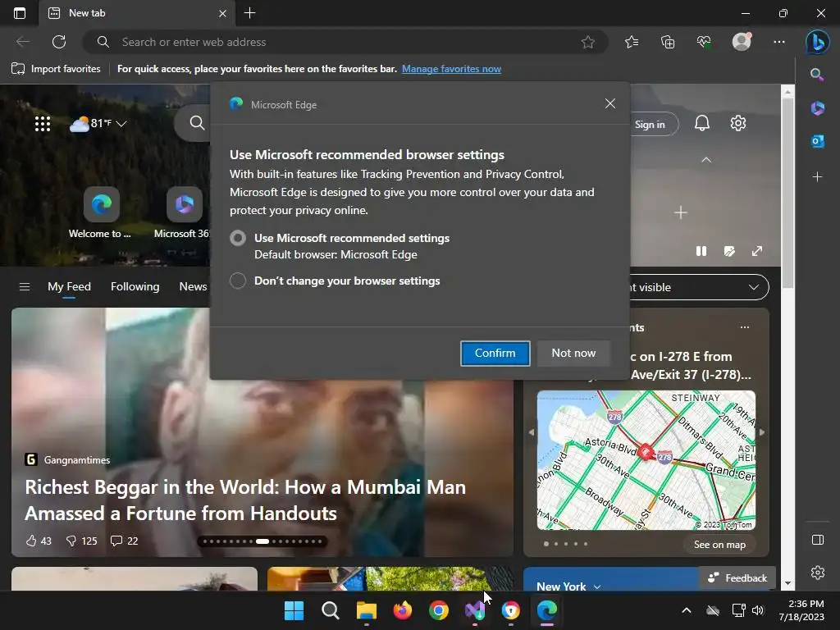Image resolution: width=840 pixels, height=630 pixels.
Task: Open notifications bell icon
Action: [702, 123]
